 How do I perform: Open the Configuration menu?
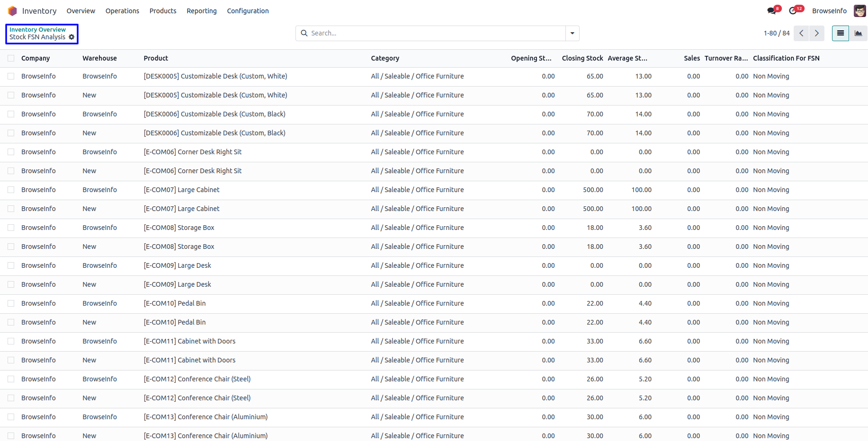248,11
